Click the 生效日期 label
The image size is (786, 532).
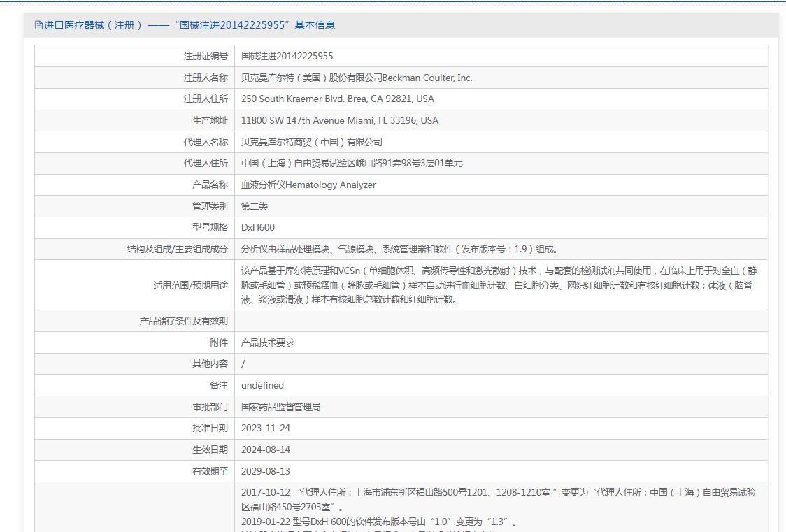pos(210,450)
